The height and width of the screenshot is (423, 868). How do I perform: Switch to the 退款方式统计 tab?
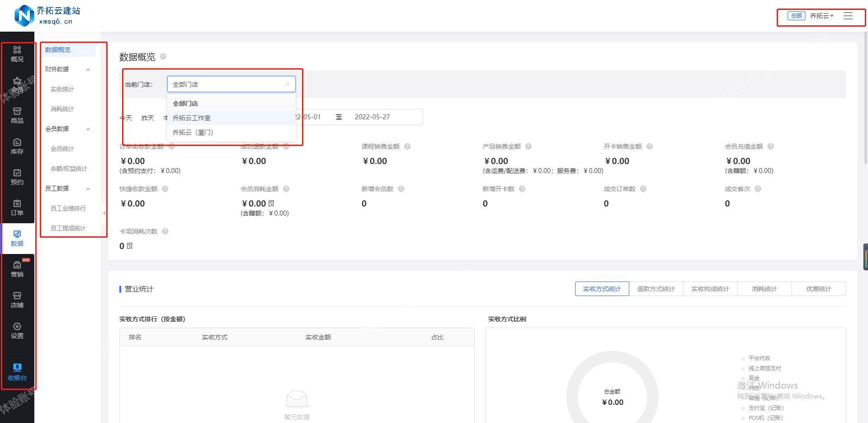pyautogui.click(x=656, y=289)
